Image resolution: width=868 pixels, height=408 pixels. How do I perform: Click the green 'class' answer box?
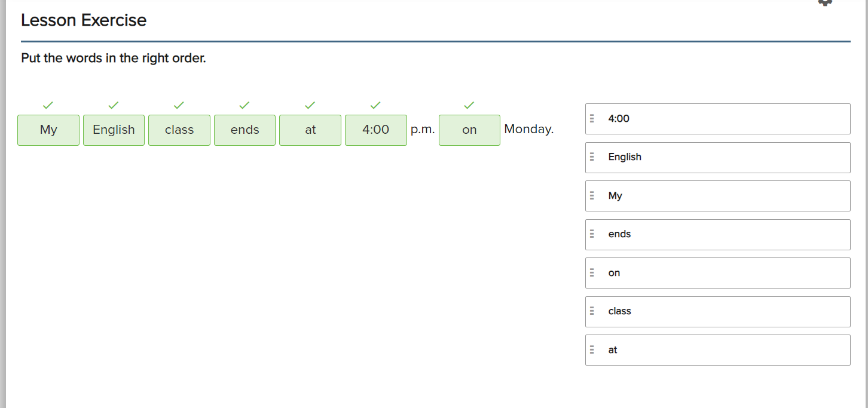point(179,130)
